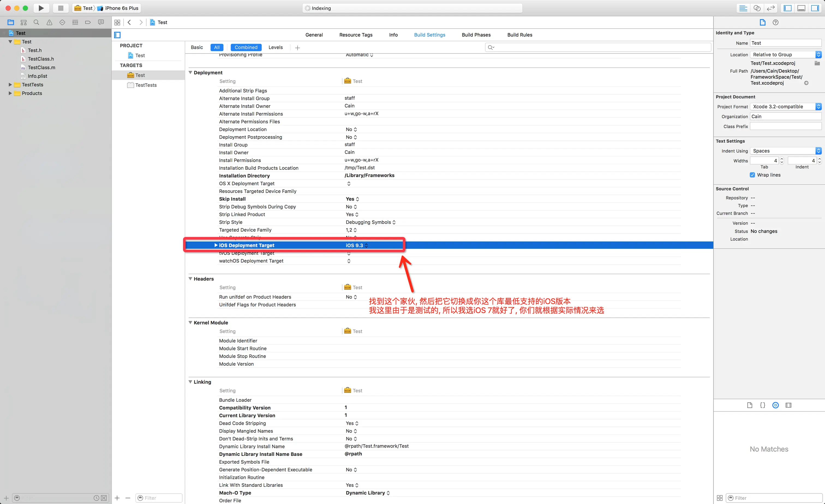Viewport: 825px width, 504px height.
Task: Show the Assistant editor (overlapping circles icon)
Action: 757,8
